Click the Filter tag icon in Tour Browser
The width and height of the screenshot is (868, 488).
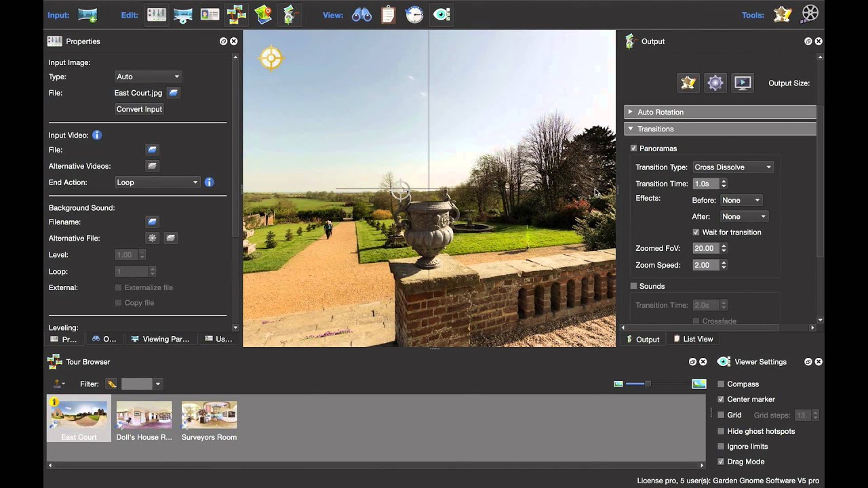[111, 384]
